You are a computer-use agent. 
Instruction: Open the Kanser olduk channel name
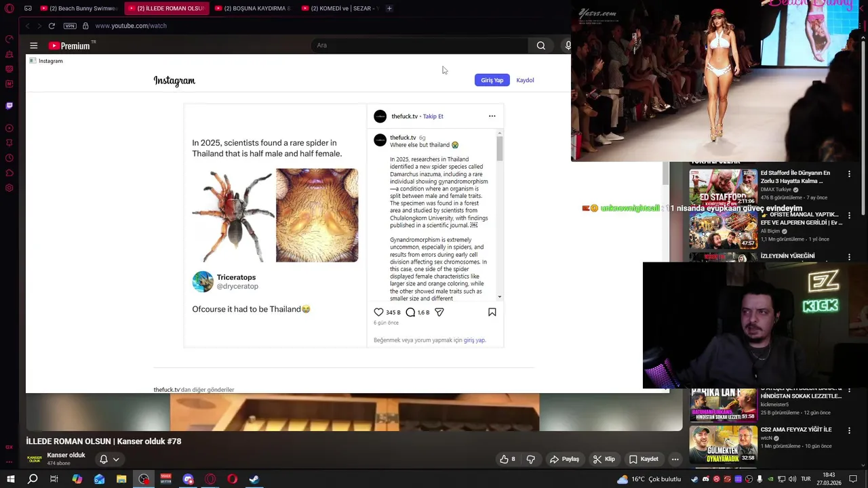66,455
